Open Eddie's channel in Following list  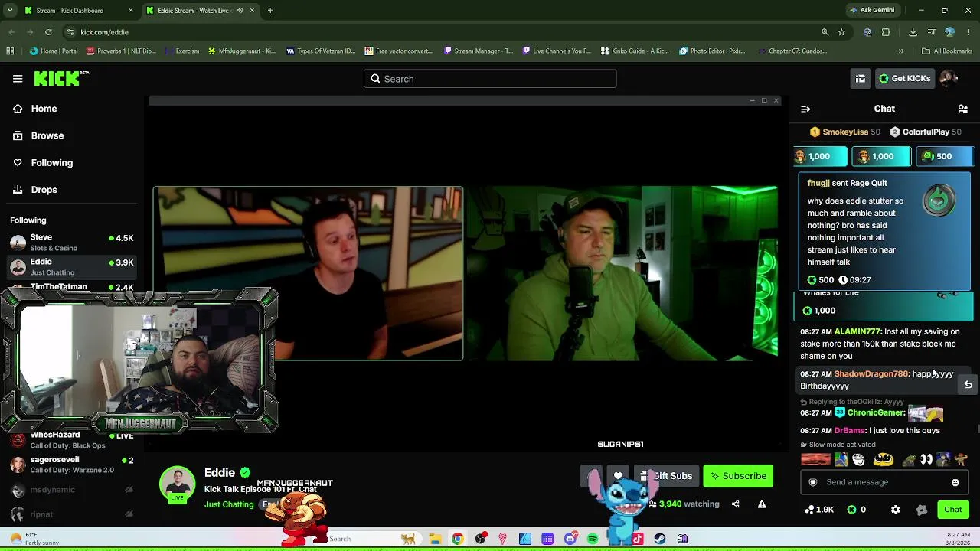tap(72, 267)
